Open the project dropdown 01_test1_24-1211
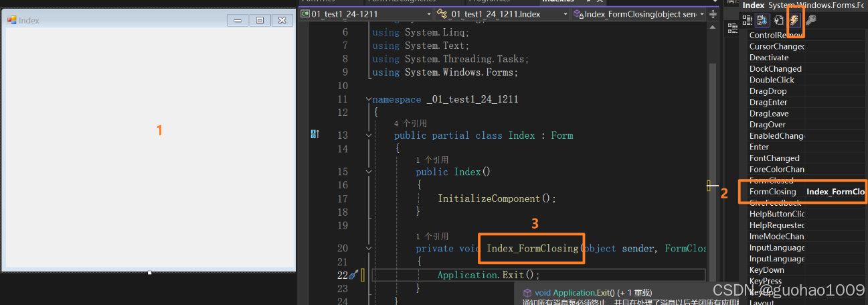The width and height of the screenshot is (868, 305). (x=367, y=14)
